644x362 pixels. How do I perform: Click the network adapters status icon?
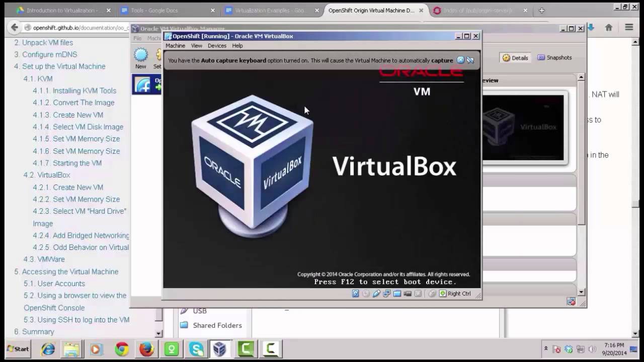coord(386,294)
